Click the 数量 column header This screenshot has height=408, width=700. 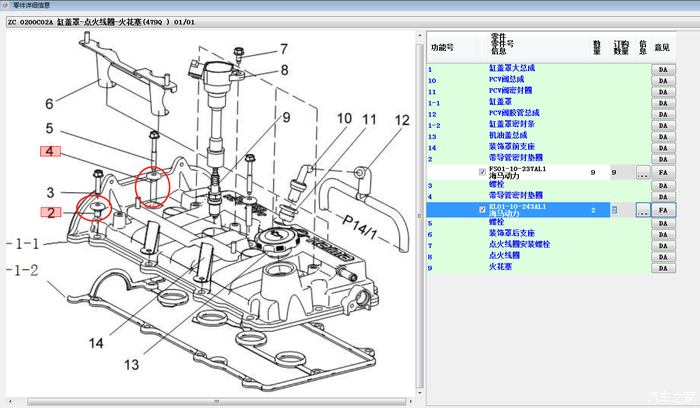pos(596,46)
